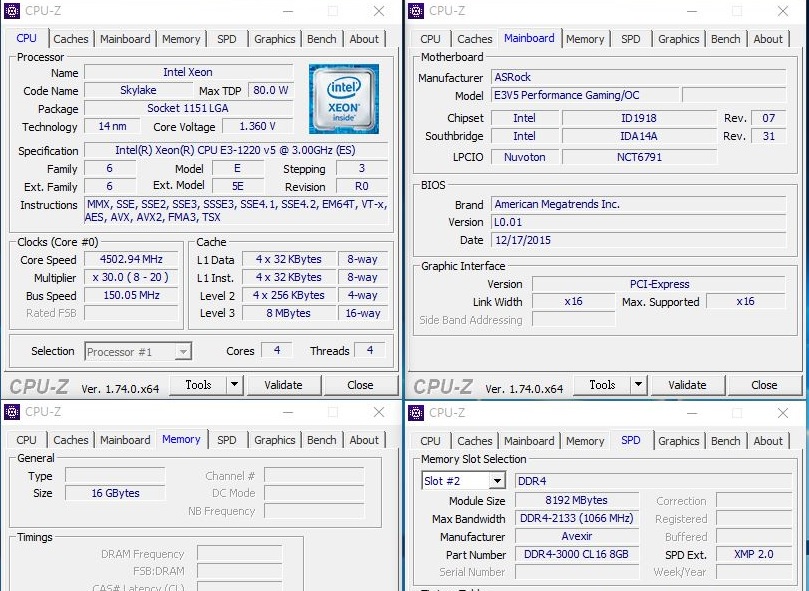Click Validate button in the Mainboard window
Image resolution: width=809 pixels, height=591 pixels.
click(x=687, y=385)
